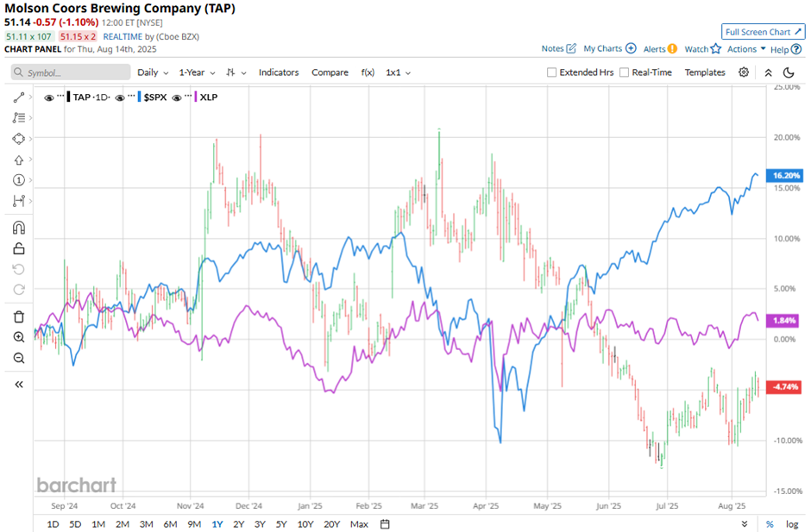This screenshot has width=811, height=532.
Task: Toggle magnet snap mode
Action: click(19, 228)
